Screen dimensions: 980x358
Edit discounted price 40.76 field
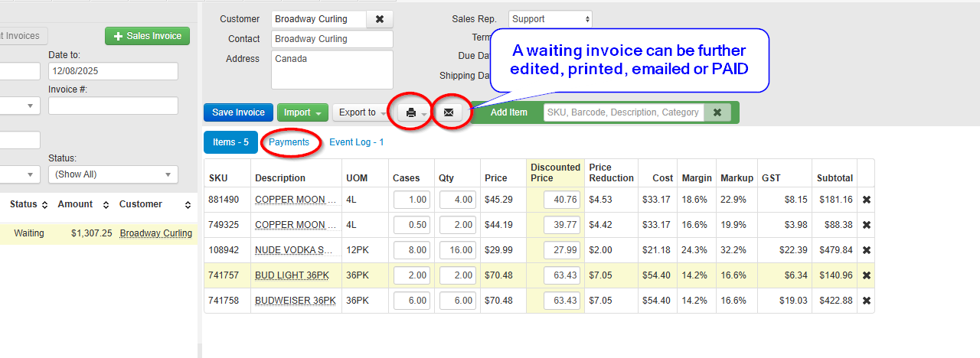(562, 200)
